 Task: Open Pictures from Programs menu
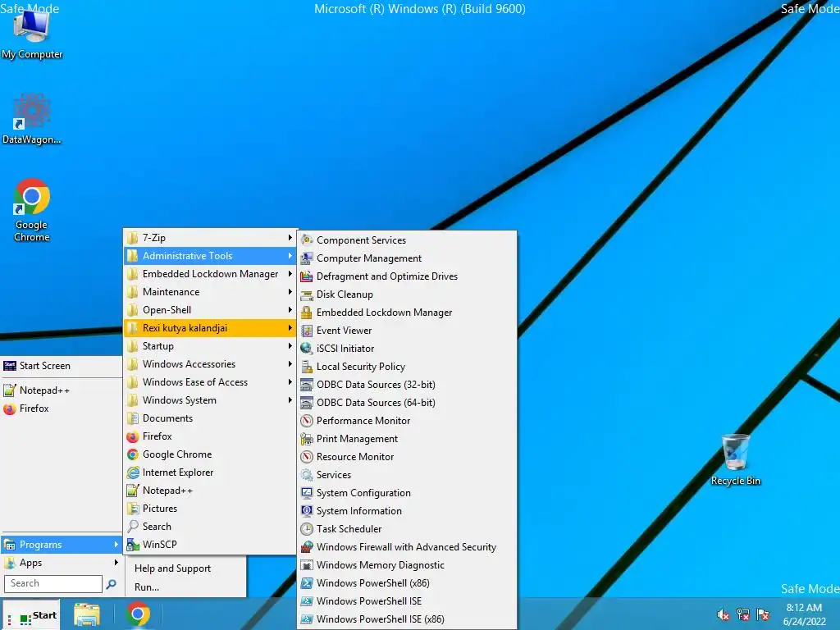pos(210,508)
